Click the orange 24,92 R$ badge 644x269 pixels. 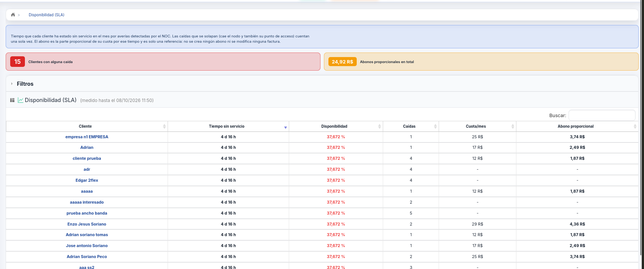pos(342,62)
